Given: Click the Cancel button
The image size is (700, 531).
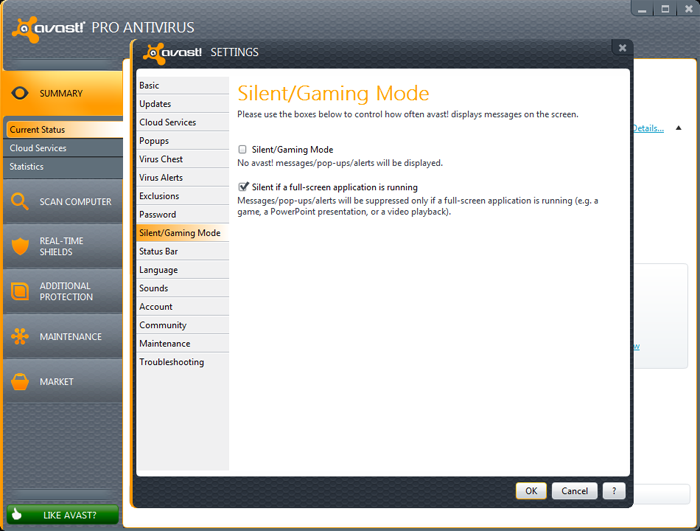Looking at the screenshot, I should coord(575,491).
